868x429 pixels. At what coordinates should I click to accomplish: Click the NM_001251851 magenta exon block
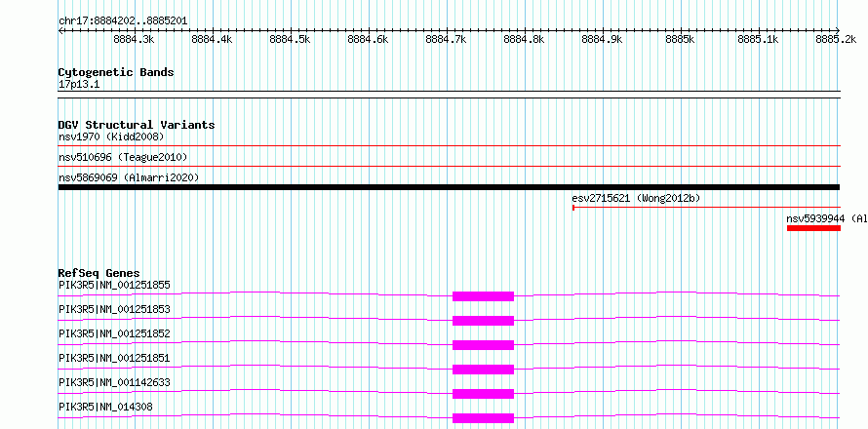tap(484, 370)
